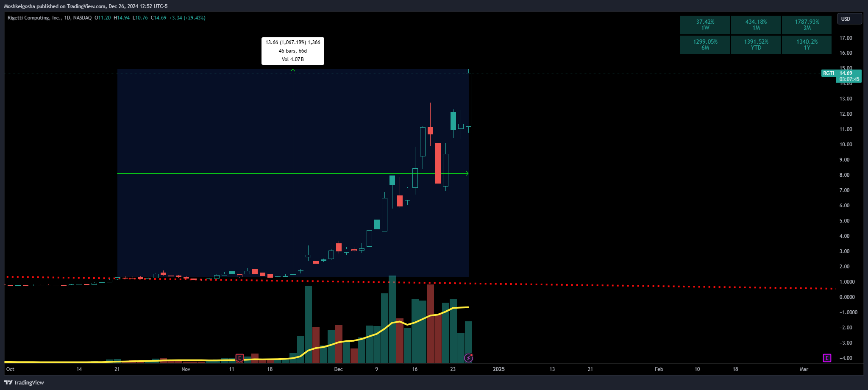Click the '46 bars, 66d' measurement text
Image resolution: width=868 pixels, height=390 pixels.
click(293, 51)
